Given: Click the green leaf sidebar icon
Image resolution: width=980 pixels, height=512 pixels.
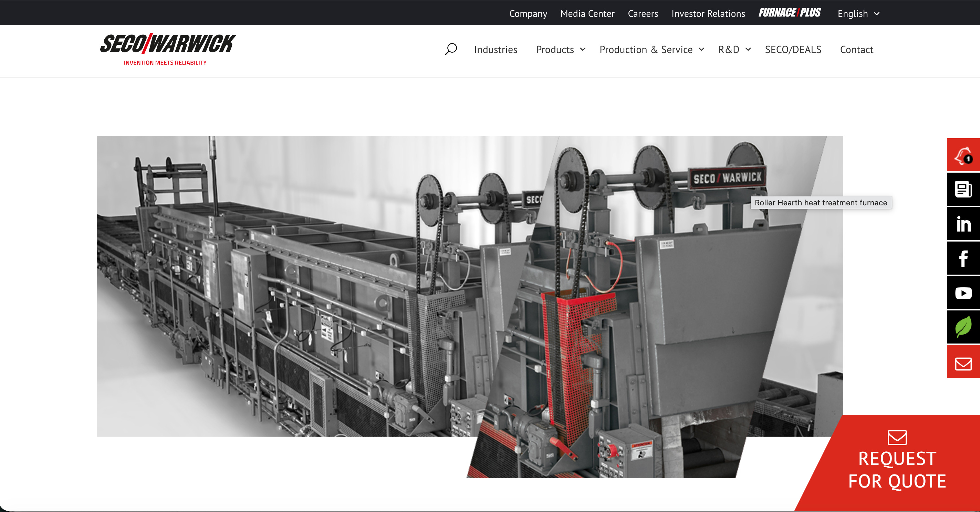Looking at the screenshot, I should pos(963,327).
